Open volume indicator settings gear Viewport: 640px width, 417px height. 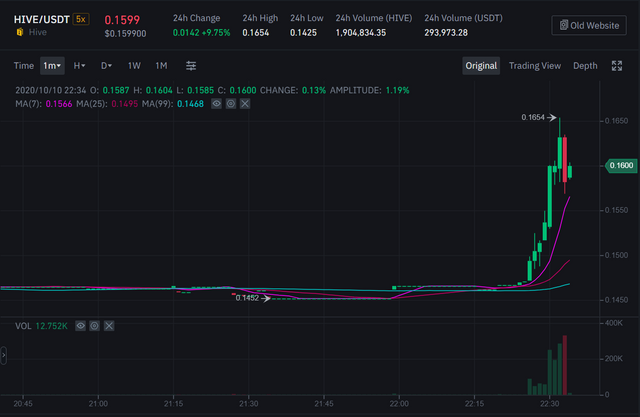tap(94, 325)
